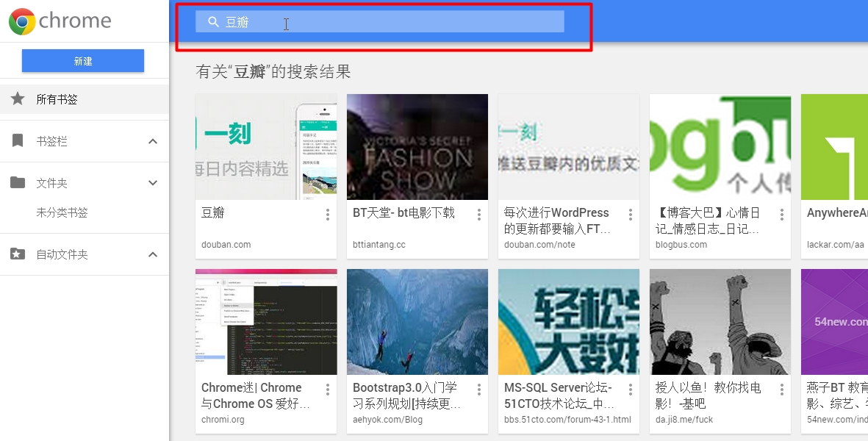
Task: Click the 每次进行WordPress card title
Action: click(557, 220)
